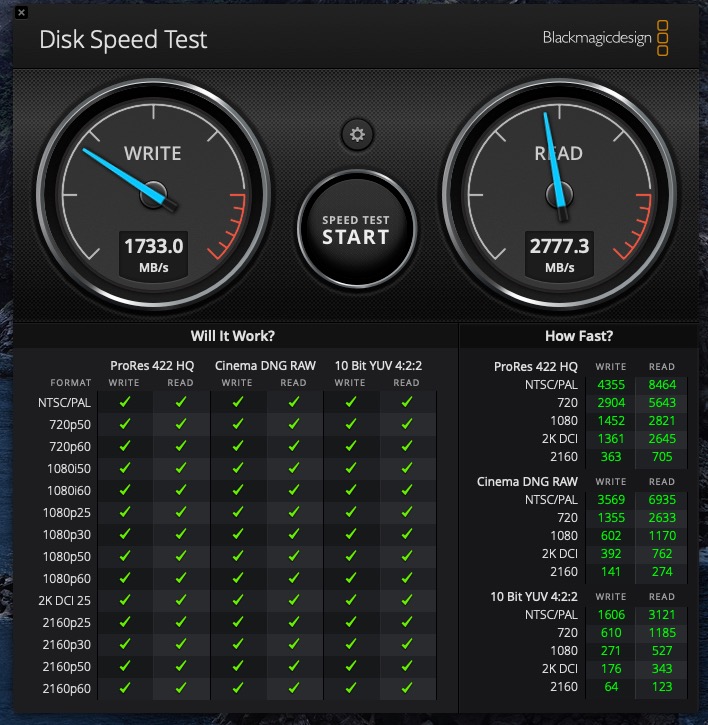Screen dimensions: 708x725
Task: Click 2160p25 ProRes 422 HQ write checkmark
Action: click(124, 622)
